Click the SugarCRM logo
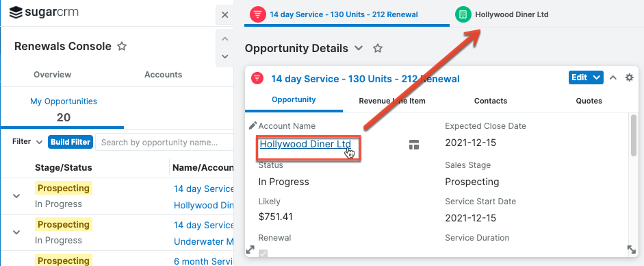The height and width of the screenshot is (266, 644). pyautogui.click(x=44, y=12)
